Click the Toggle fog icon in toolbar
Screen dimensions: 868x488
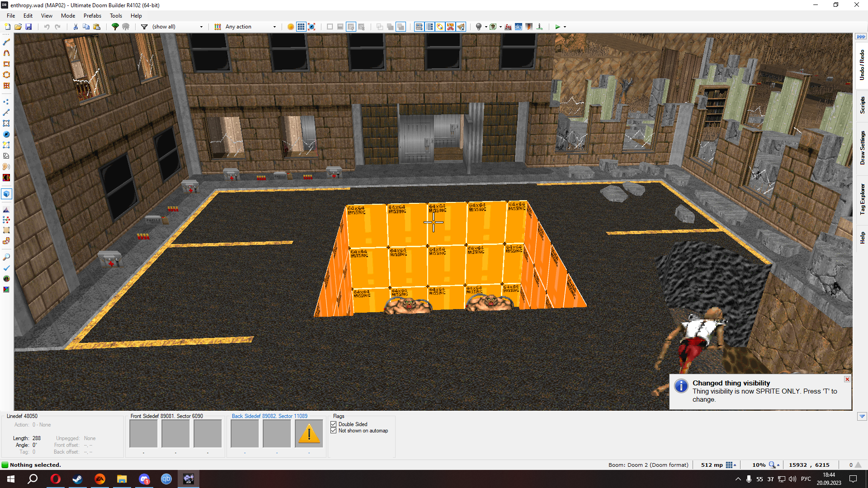point(508,27)
